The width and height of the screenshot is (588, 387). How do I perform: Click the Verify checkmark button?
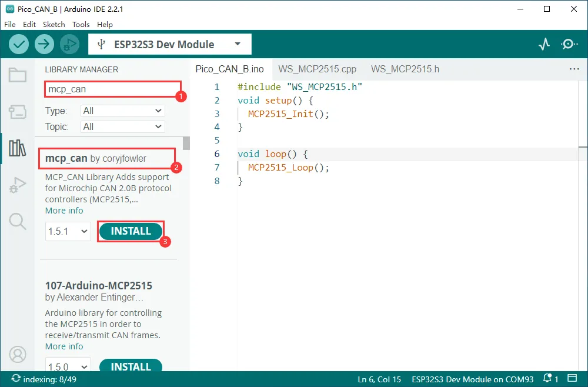click(19, 44)
